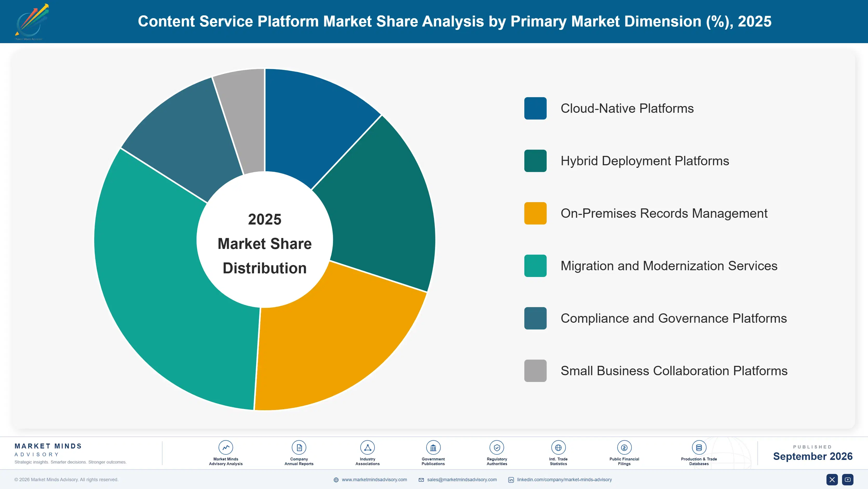Click the YouTube icon in footer
The width and height of the screenshot is (868, 489).
[x=847, y=480]
